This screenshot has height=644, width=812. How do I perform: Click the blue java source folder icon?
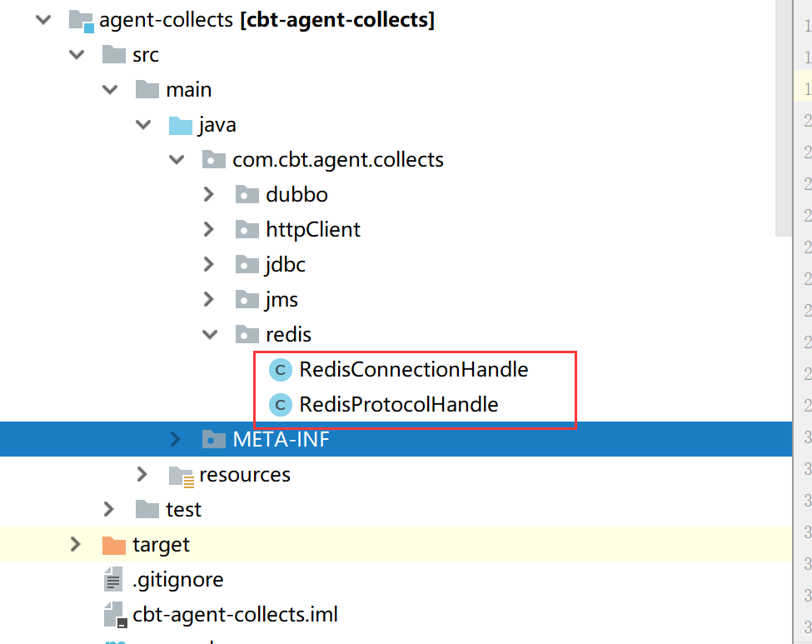click(x=181, y=125)
